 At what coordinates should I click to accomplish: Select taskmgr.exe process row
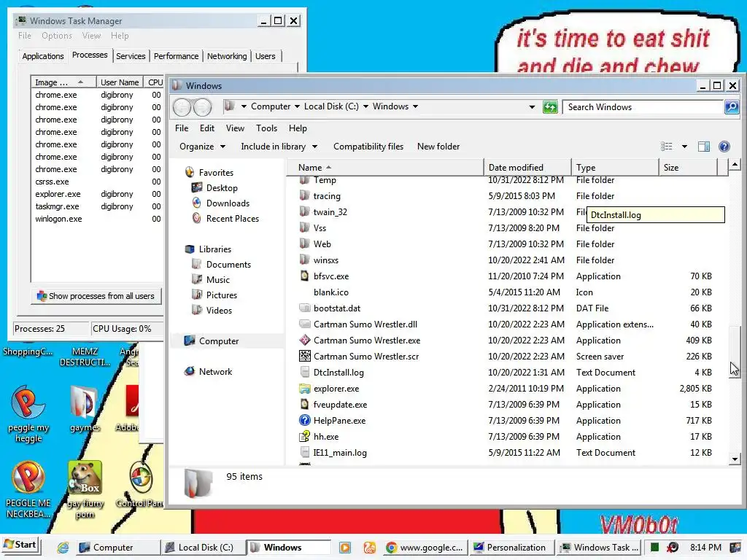coord(97,206)
